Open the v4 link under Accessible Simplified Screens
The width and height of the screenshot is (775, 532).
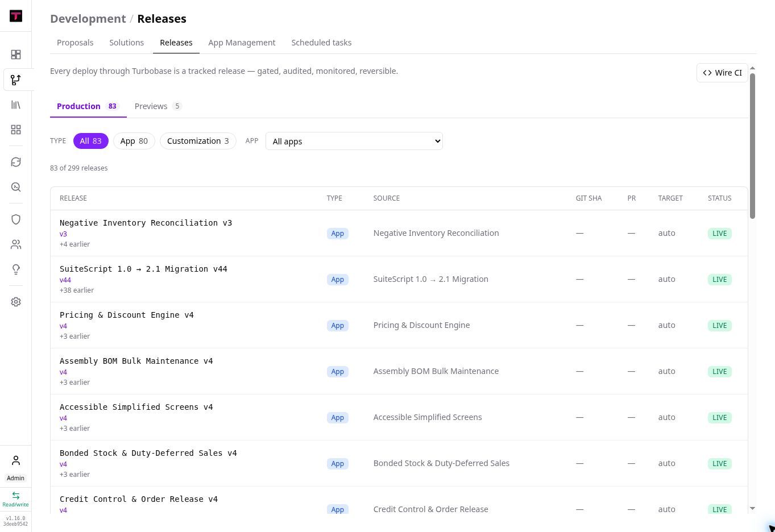click(x=63, y=418)
